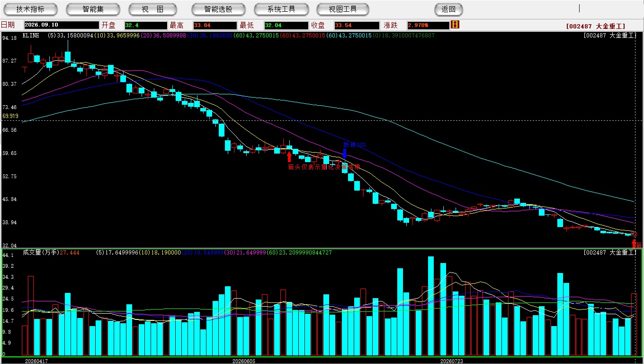Open the 智能选股 menu
The image size is (644, 364).
[218, 9]
